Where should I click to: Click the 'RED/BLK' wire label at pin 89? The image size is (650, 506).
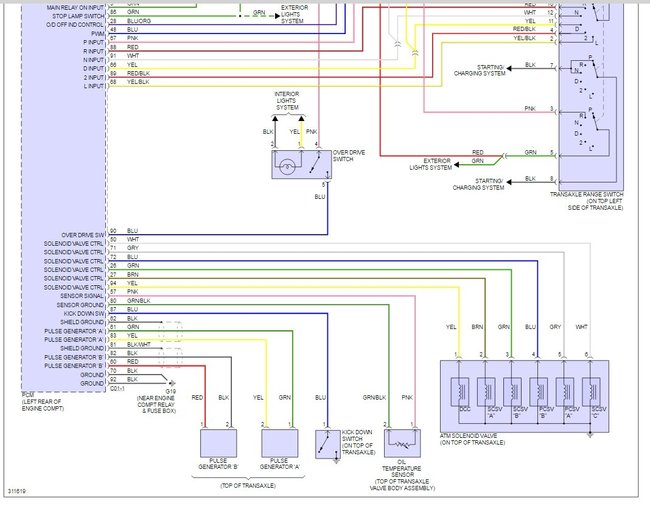138,73
